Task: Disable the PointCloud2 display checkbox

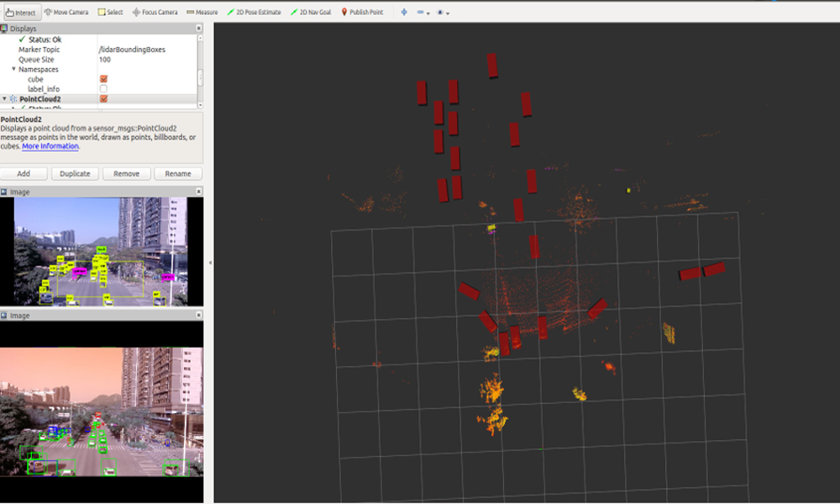Action: [103, 99]
